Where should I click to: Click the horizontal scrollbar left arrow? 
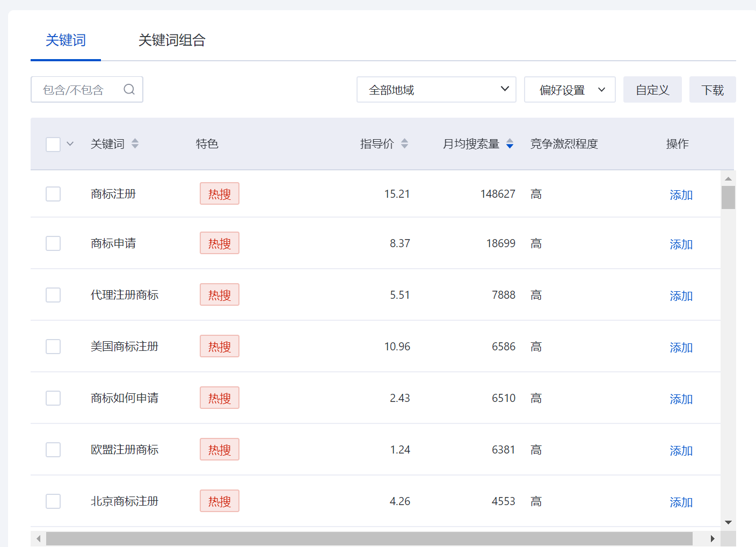[38, 538]
